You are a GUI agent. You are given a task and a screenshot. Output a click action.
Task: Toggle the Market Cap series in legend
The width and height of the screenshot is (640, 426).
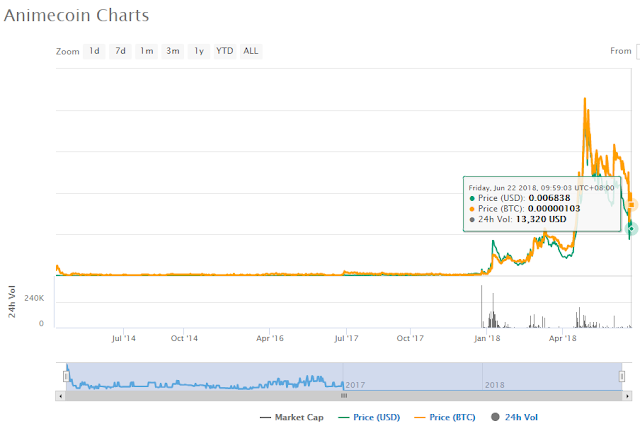pos(292,417)
